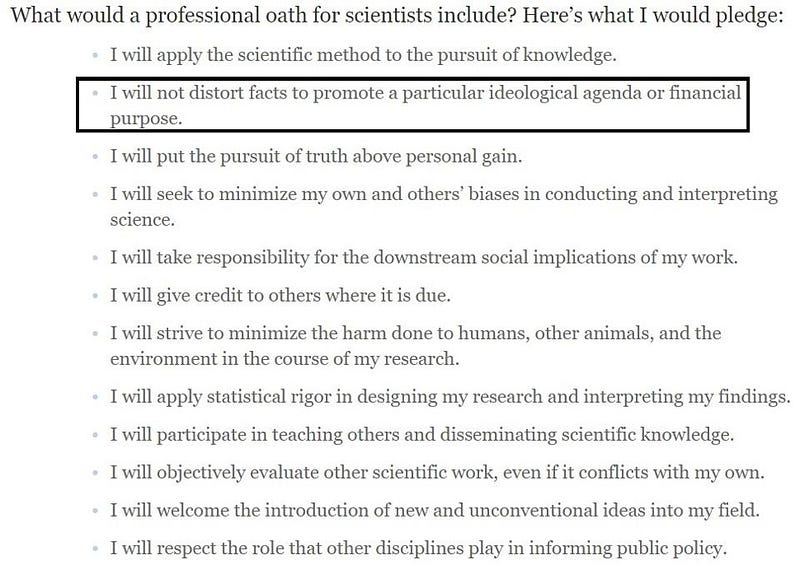This screenshot has width=800, height=565.
Task: Click the heading about a professional oath for scientists
Action: [x=397, y=15]
